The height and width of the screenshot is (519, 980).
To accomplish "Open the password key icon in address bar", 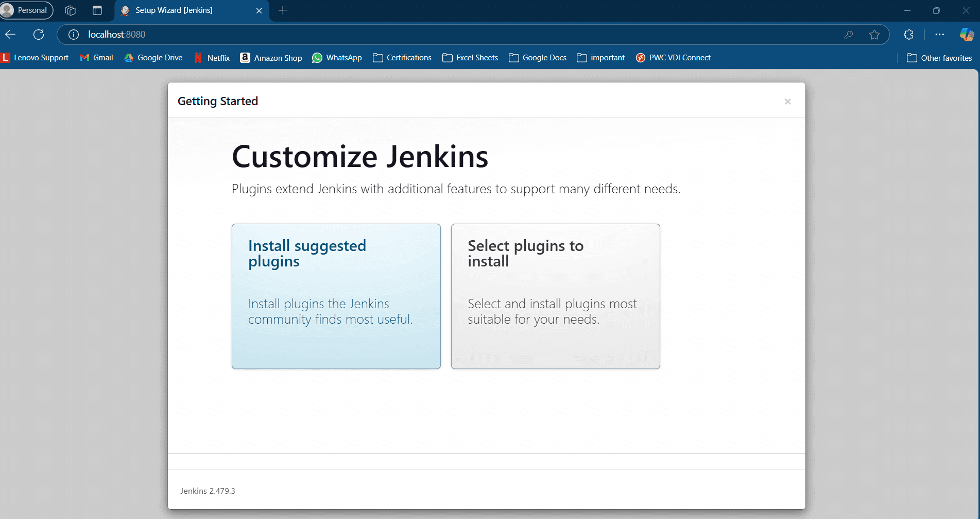I will [849, 35].
